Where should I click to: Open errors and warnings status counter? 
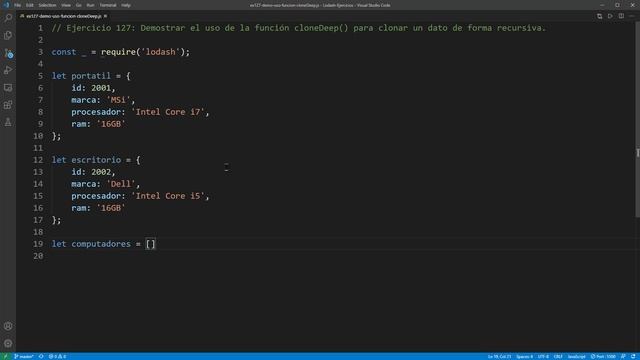(58, 356)
